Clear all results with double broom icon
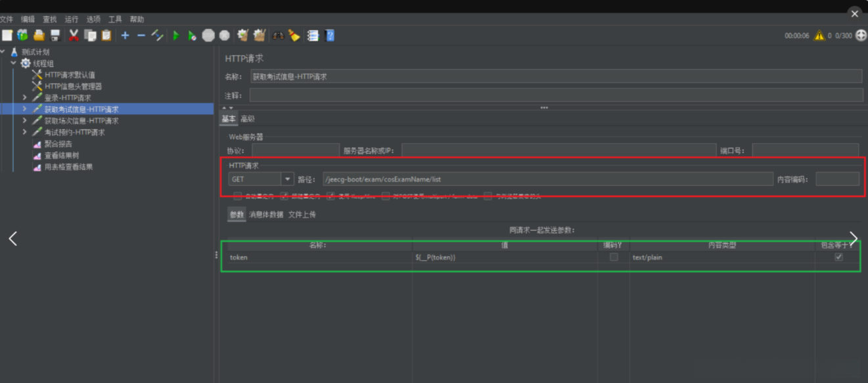Image resolution: width=868 pixels, height=383 pixels. pyautogui.click(x=260, y=35)
